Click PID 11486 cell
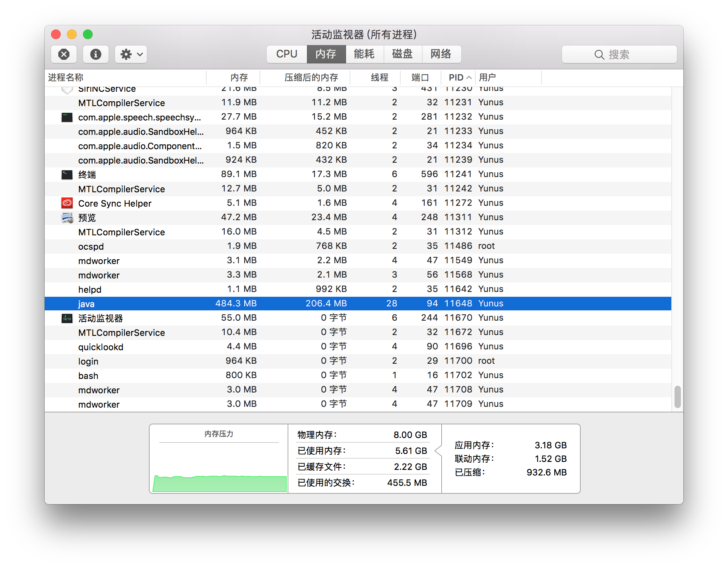This screenshot has height=568, width=728. coord(458,246)
